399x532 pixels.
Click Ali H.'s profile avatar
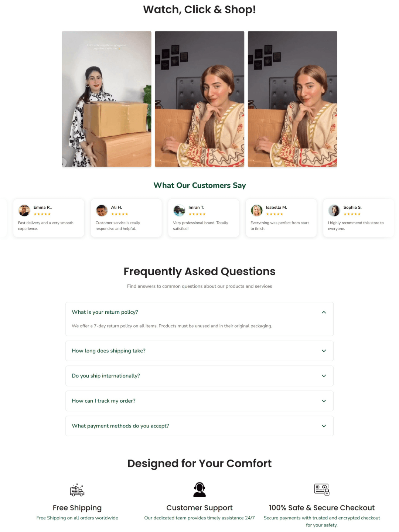pyautogui.click(x=102, y=211)
